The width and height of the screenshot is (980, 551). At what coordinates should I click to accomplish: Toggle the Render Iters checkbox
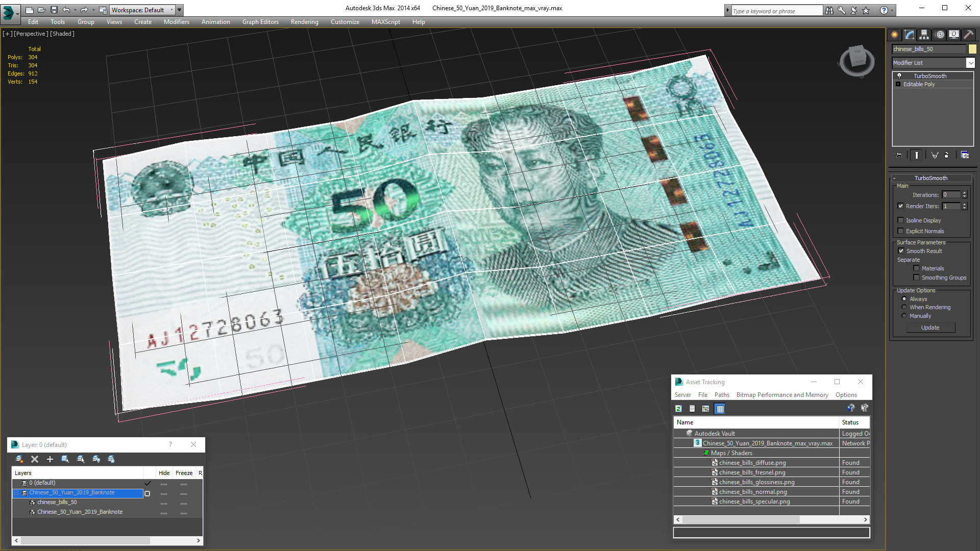point(900,206)
